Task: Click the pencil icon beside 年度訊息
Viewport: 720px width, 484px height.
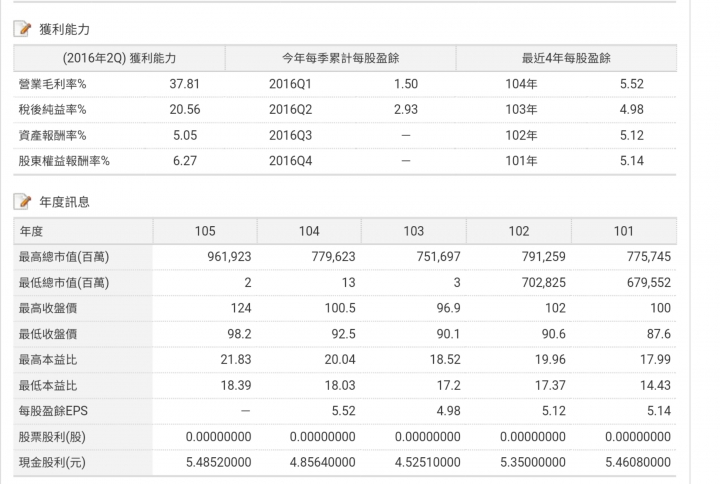Action: point(22,202)
